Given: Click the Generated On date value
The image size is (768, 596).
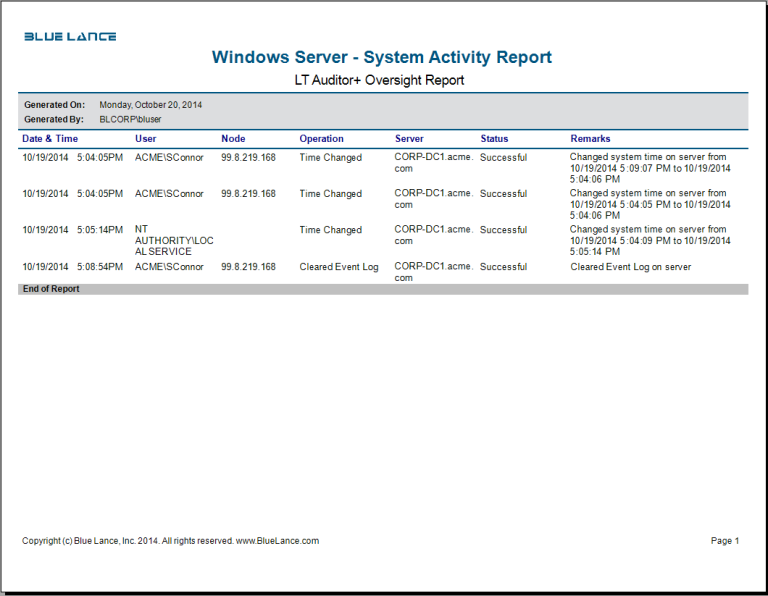Looking at the screenshot, I should coord(151,104).
